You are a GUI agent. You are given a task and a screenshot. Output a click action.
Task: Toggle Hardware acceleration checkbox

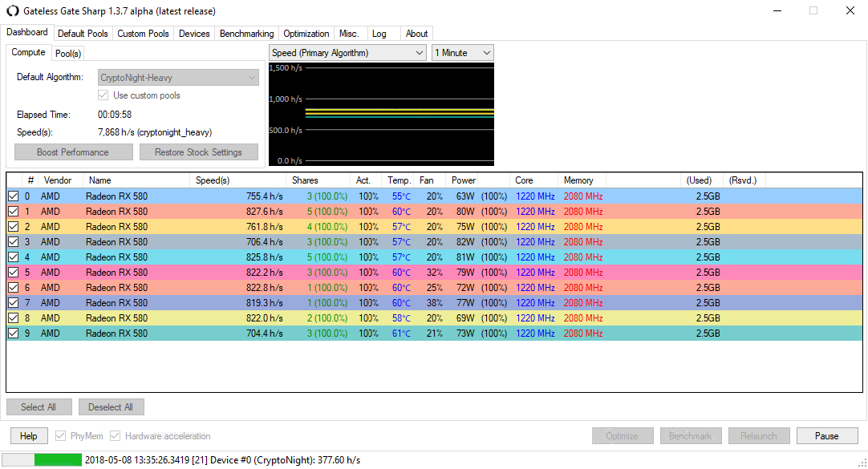coord(116,436)
